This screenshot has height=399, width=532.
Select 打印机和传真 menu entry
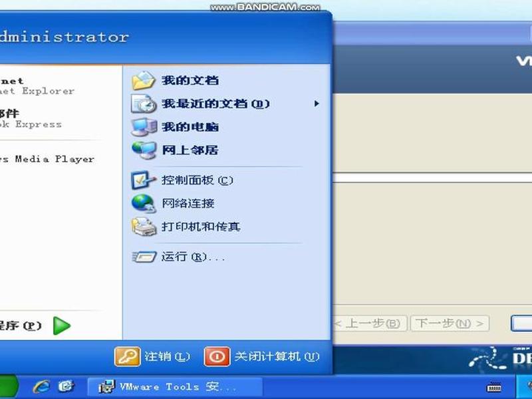coord(201,227)
